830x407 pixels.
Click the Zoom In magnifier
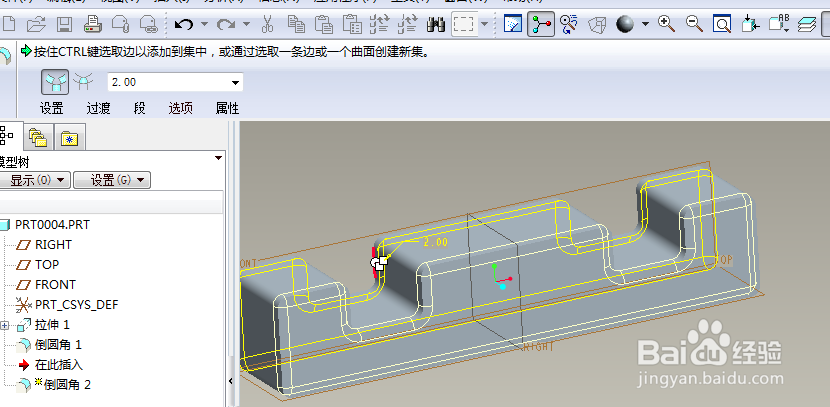(x=666, y=24)
